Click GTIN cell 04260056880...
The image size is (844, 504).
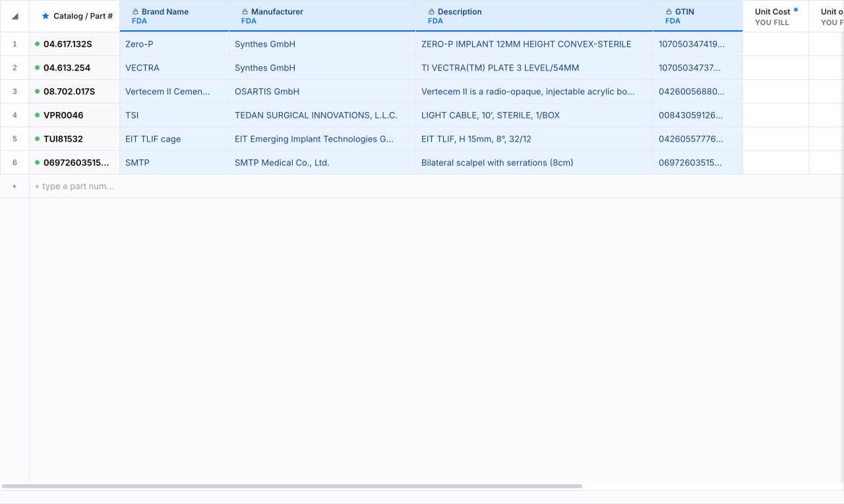pos(698,92)
